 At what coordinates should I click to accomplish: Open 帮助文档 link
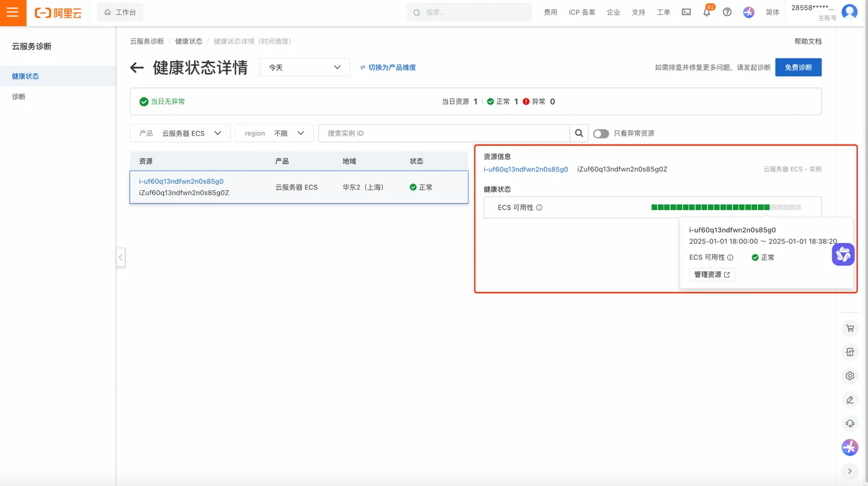point(808,42)
